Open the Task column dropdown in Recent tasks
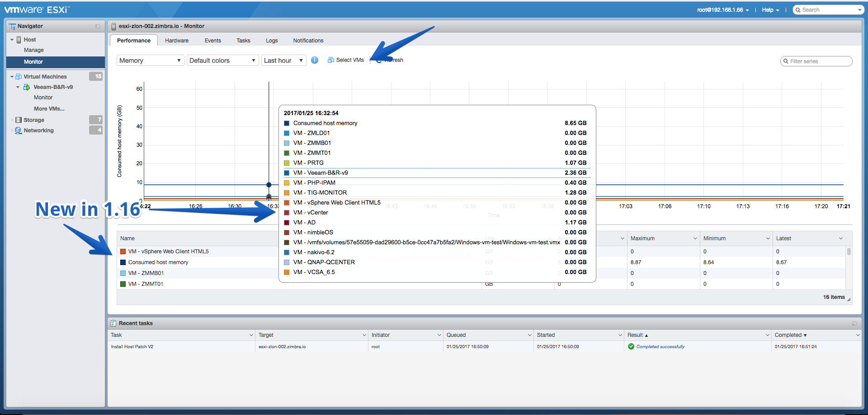868x415 pixels. pos(251,335)
